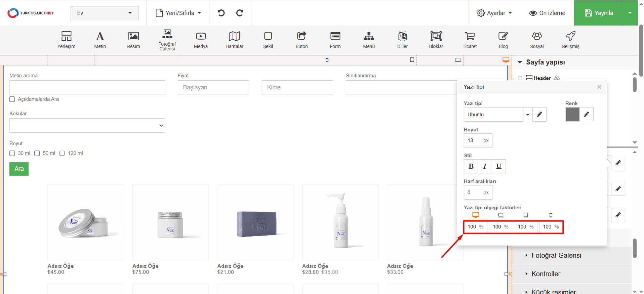Click the redo arrow icon
Viewport: 644px width, 294px height.
click(240, 13)
